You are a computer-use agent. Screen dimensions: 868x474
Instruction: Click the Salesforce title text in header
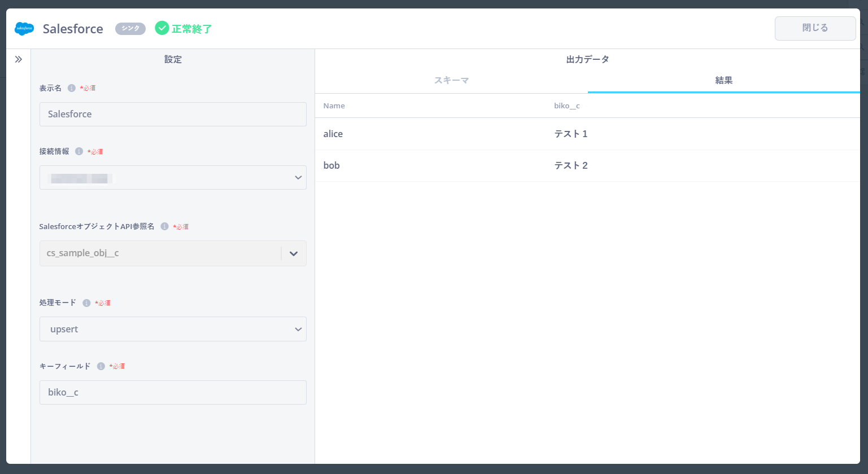click(x=73, y=29)
